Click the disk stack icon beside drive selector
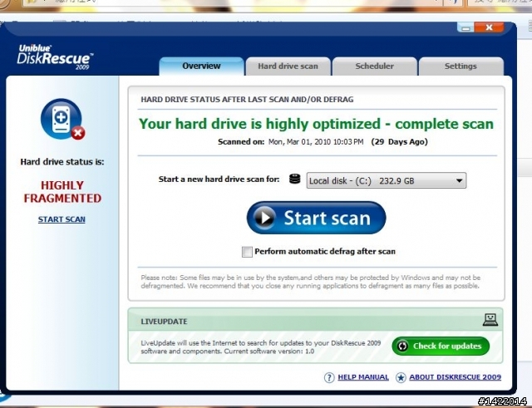This screenshot has height=408, width=532. tap(295, 179)
